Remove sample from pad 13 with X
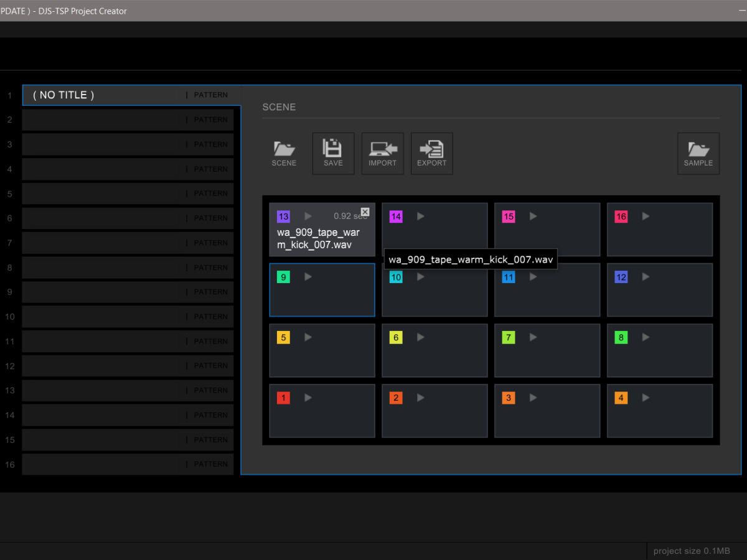 pyautogui.click(x=365, y=212)
